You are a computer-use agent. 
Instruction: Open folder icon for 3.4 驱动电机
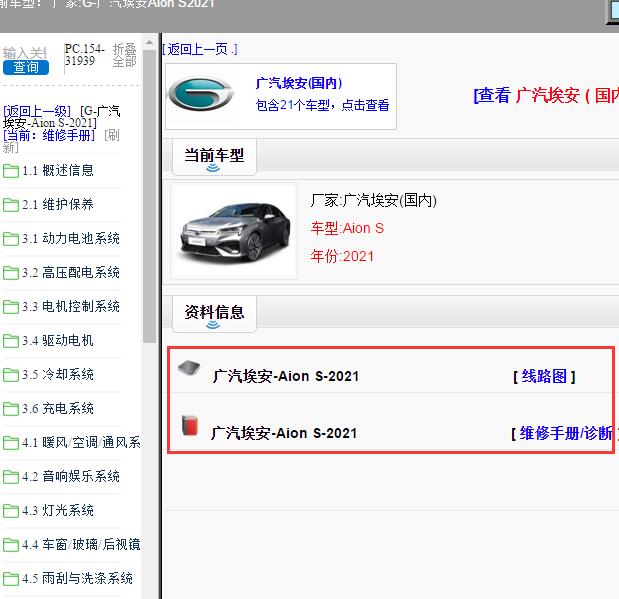(x=11, y=341)
